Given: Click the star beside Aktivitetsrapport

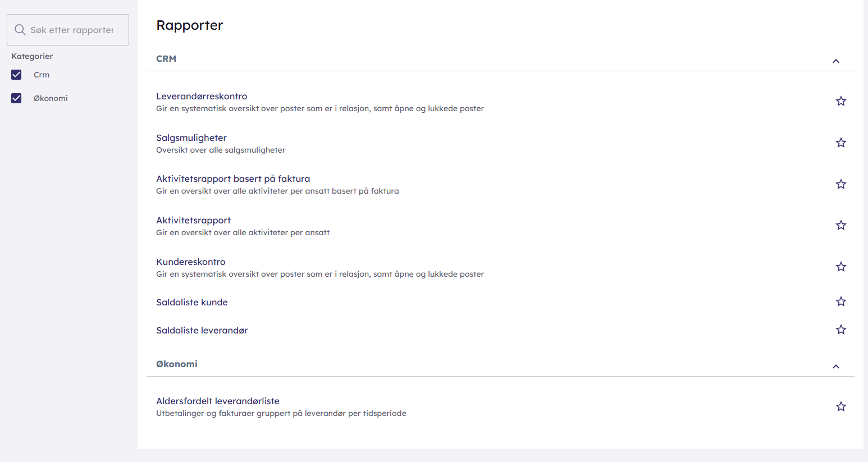Looking at the screenshot, I should click(840, 225).
